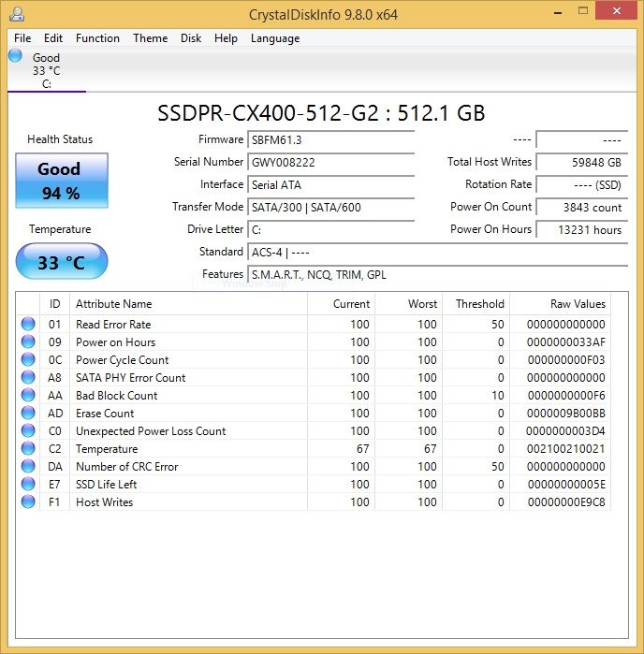Click the Drive Letter field
644x654 pixels.
coord(331,230)
